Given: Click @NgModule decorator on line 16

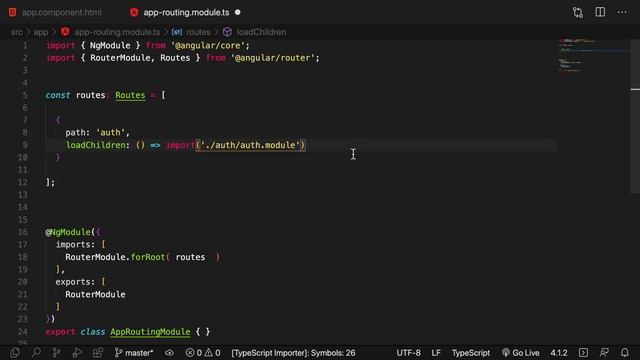Looking at the screenshot, I should (x=68, y=232).
